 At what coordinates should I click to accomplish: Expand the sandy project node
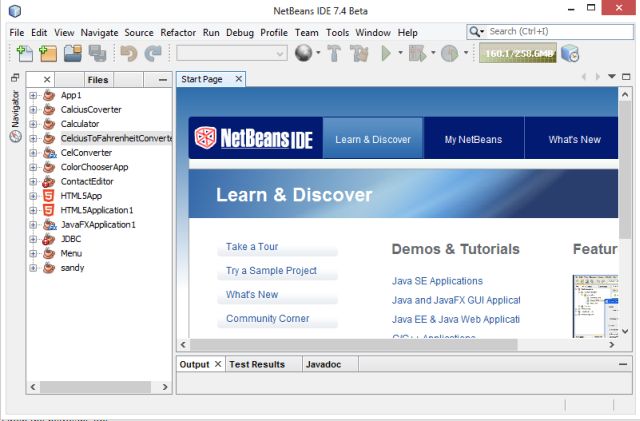coord(33,268)
